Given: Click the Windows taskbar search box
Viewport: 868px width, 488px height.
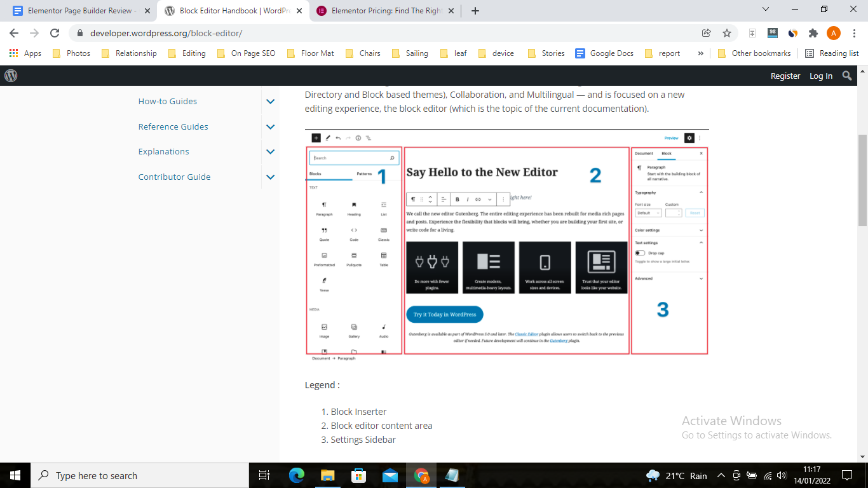Looking at the screenshot, I should (139, 475).
